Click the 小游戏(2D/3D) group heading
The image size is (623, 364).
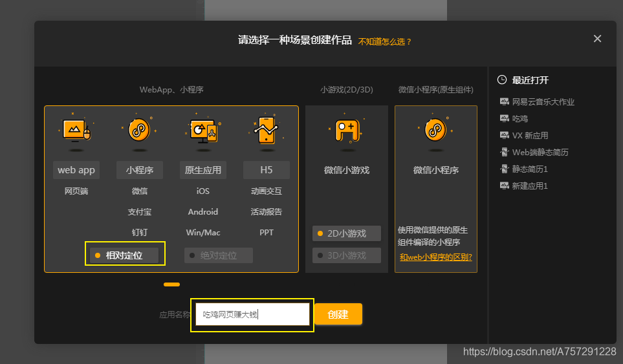click(347, 90)
